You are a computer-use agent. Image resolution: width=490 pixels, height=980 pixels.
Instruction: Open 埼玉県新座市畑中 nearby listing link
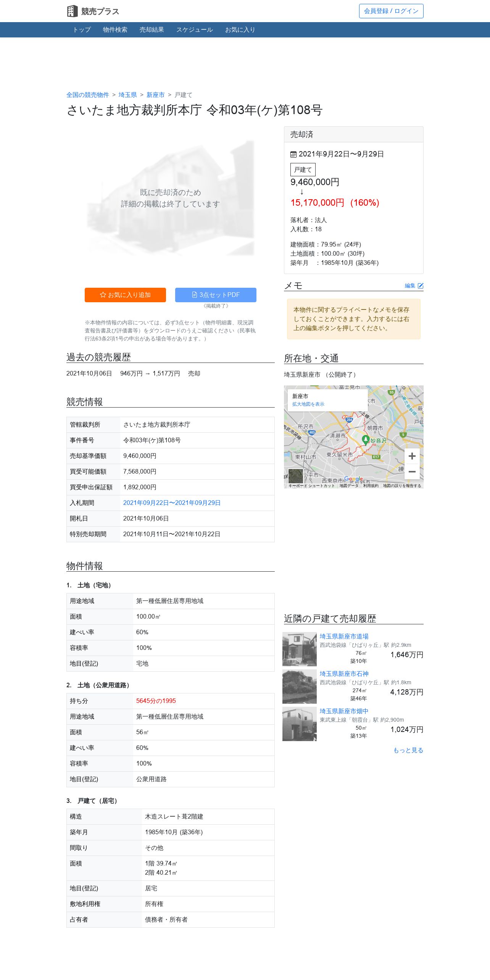point(344,711)
